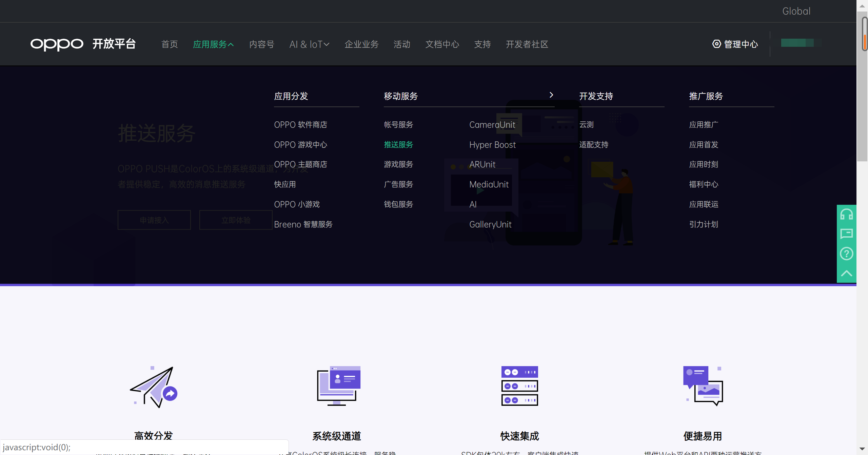Click the server stack 快速集成 icon
868x455 pixels.
point(519,386)
